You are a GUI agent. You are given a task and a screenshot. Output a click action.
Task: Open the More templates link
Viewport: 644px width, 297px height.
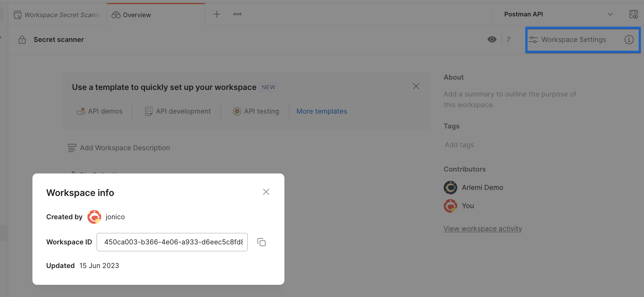tap(322, 111)
